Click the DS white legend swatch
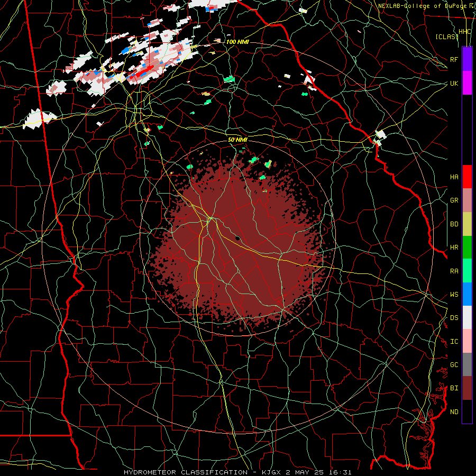This screenshot has height=476, width=476. [467, 317]
